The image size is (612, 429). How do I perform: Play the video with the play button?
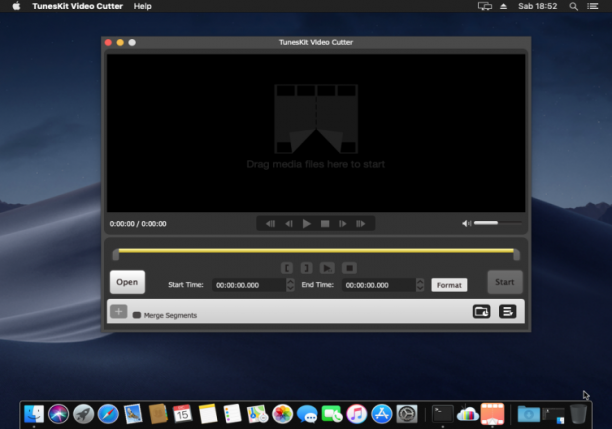click(306, 224)
